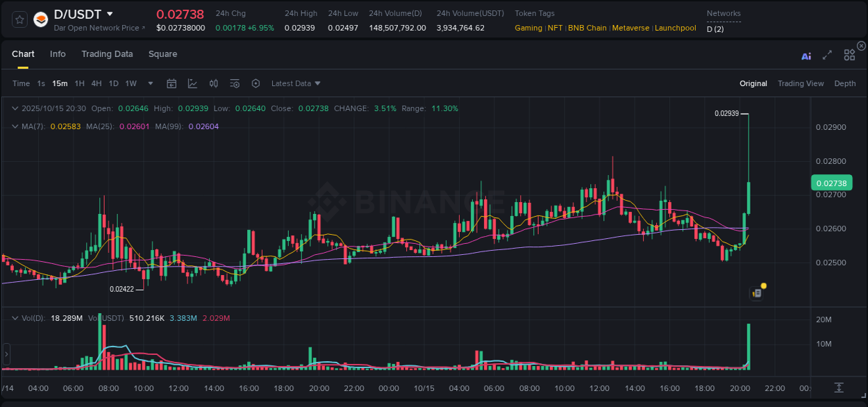
Task: Switch to Trading View mode
Action: 801,83
